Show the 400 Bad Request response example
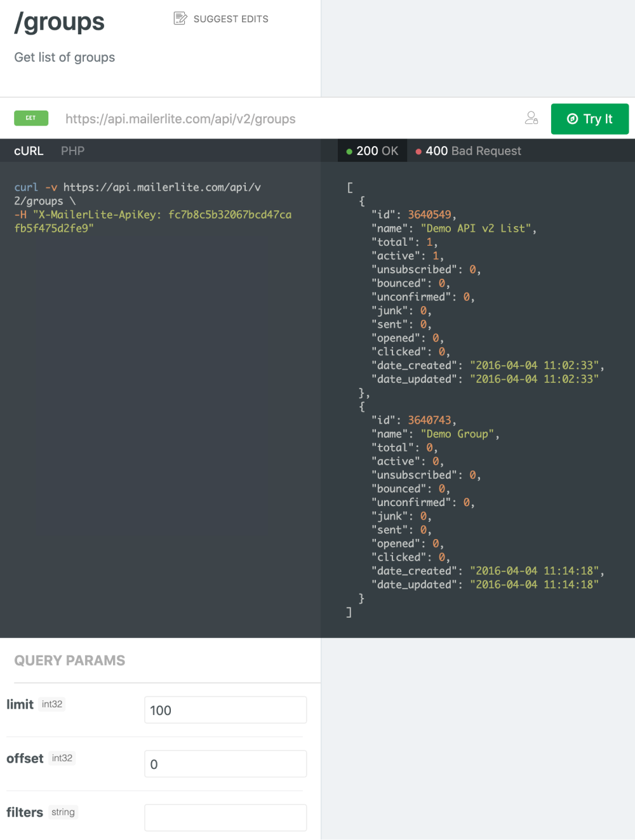 coord(473,150)
